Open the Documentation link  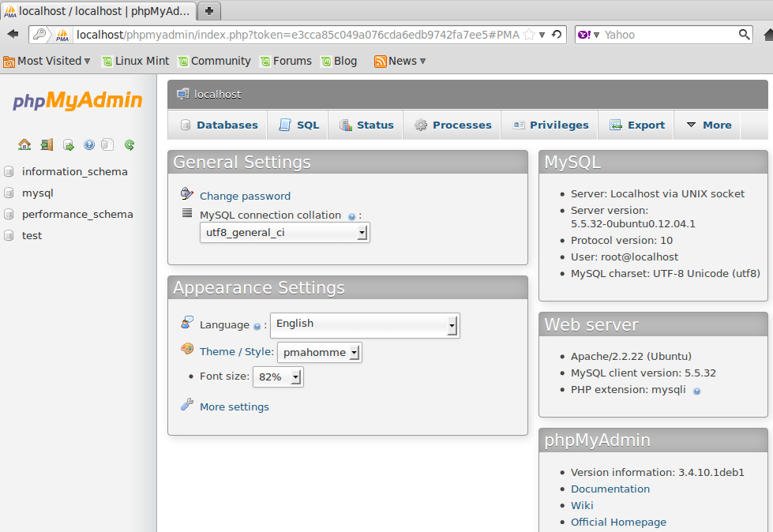tap(610, 489)
